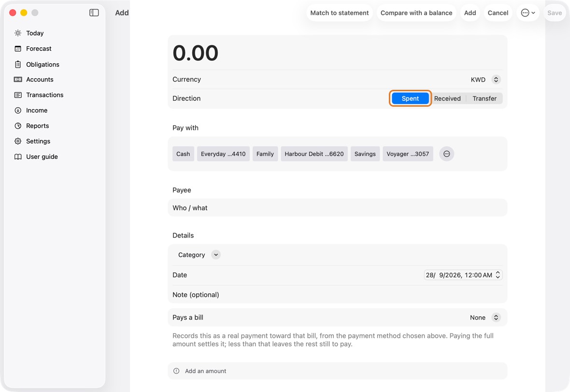Image resolution: width=570 pixels, height=392 pixels.
Task: Click the Save button
Action: [x=555, y=13]
